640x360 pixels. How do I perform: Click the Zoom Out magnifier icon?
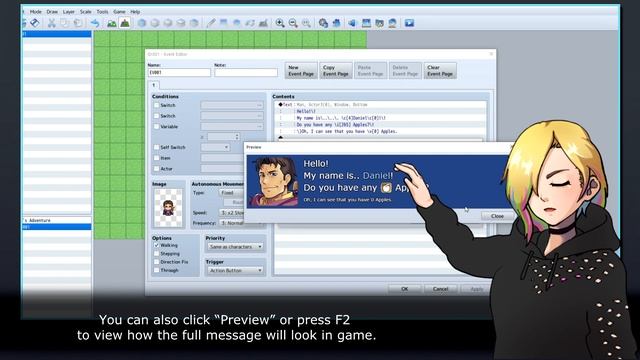(x=293, y=23)
